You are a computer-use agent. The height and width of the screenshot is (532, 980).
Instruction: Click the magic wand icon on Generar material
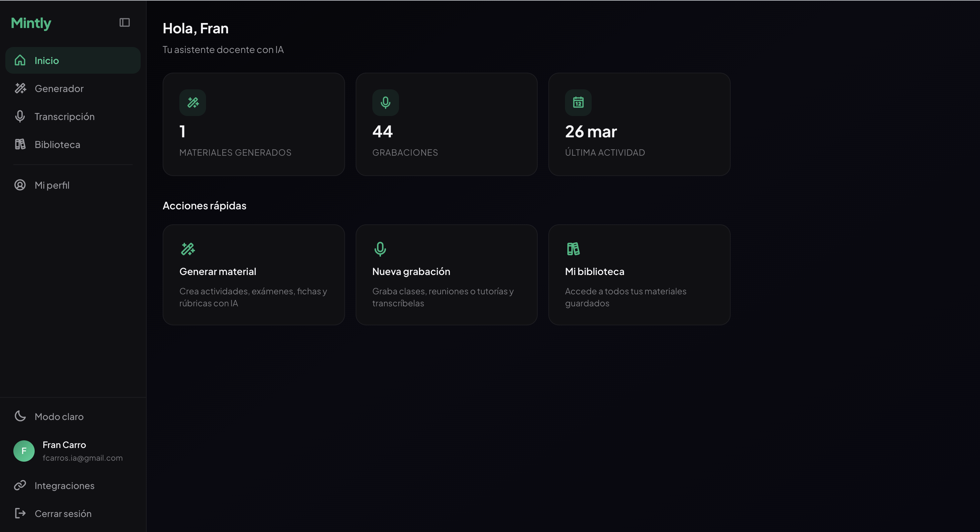pos(188,249)
